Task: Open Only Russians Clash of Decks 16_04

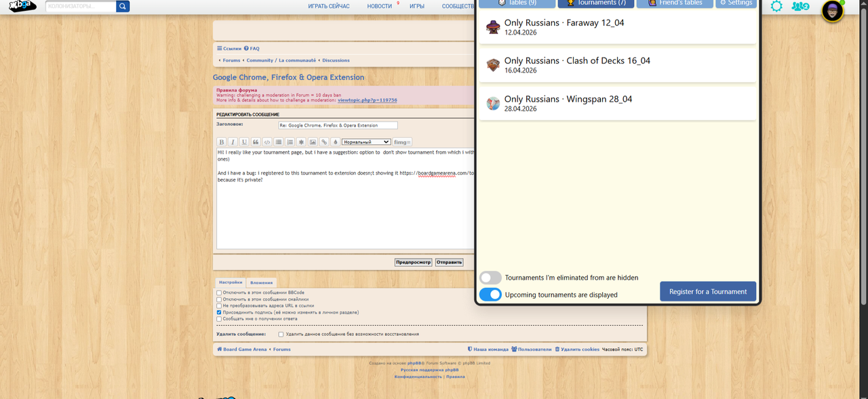Action: pos(617,65)
